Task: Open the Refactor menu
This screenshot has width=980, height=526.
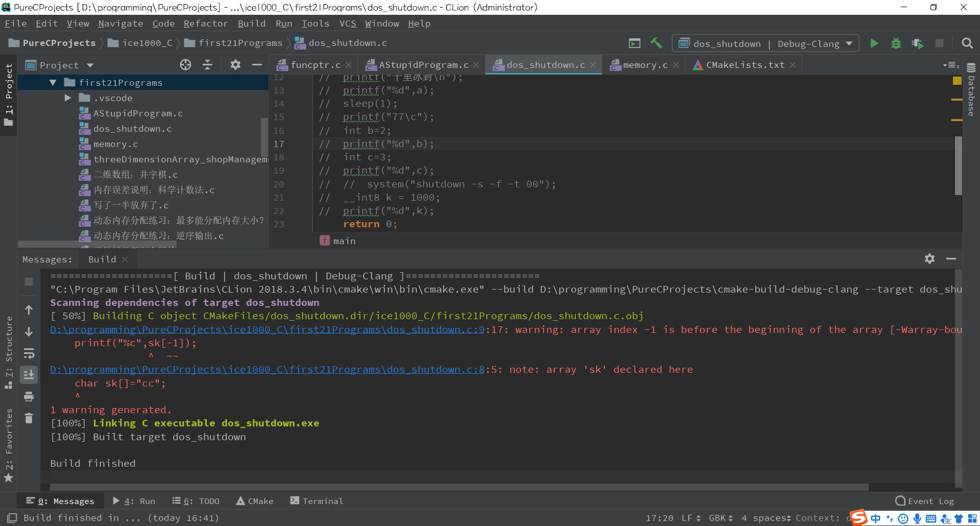Action: tap(206, 23)
